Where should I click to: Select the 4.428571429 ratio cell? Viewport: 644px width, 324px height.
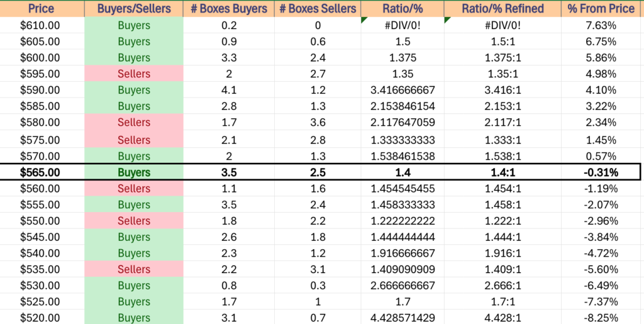(x=402, y=317)
